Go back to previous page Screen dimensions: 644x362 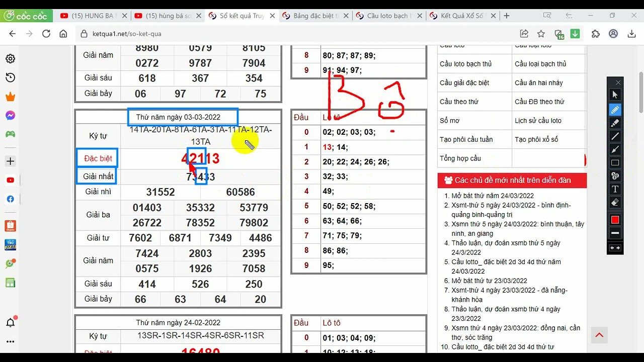[13, 34]
